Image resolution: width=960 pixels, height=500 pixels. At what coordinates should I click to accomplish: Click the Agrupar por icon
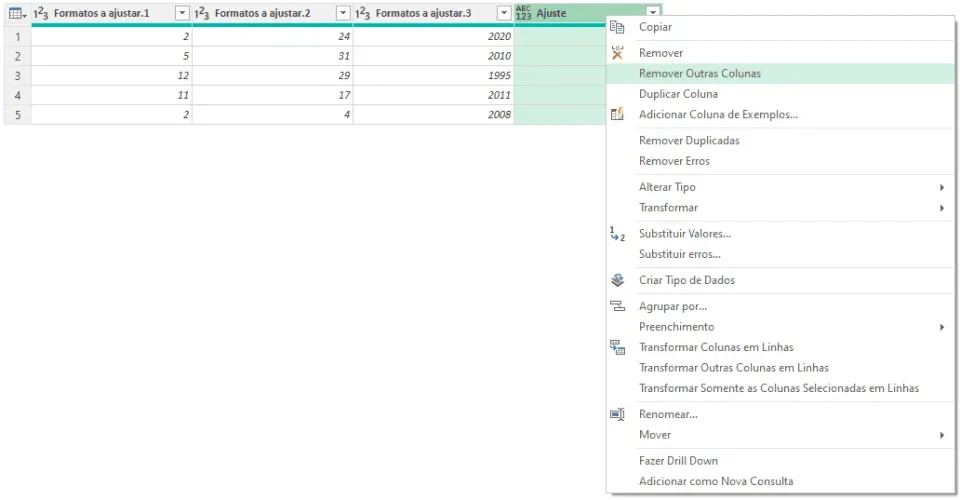click(617, 306)
